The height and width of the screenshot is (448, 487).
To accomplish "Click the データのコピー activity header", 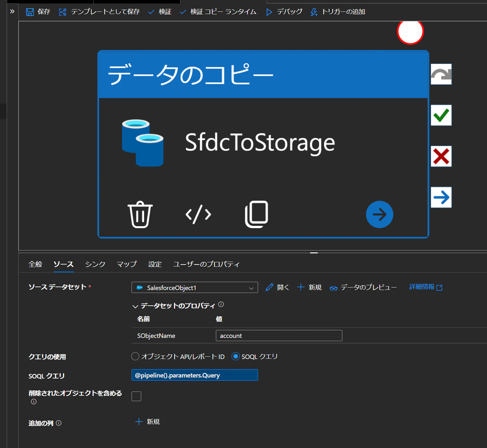I will [263, 75].
